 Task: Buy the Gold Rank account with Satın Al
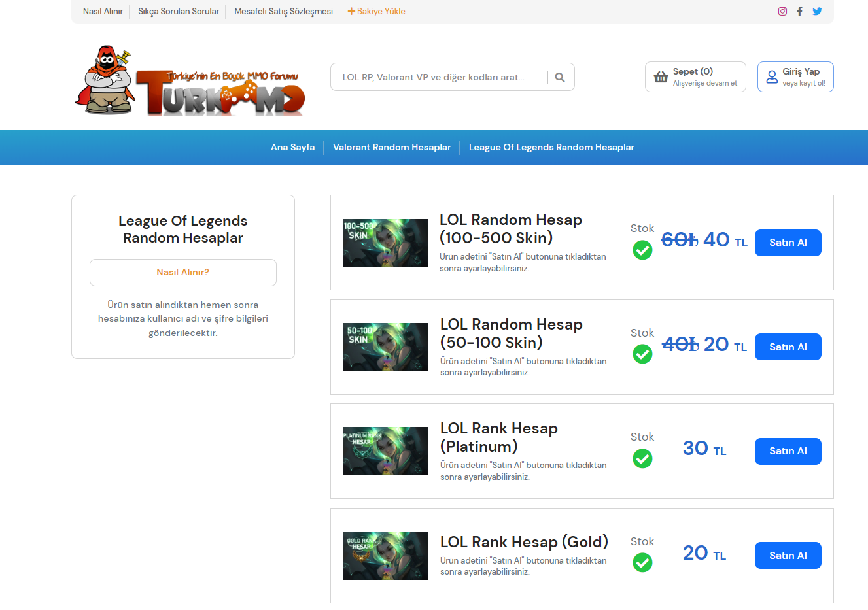[788, 555]
